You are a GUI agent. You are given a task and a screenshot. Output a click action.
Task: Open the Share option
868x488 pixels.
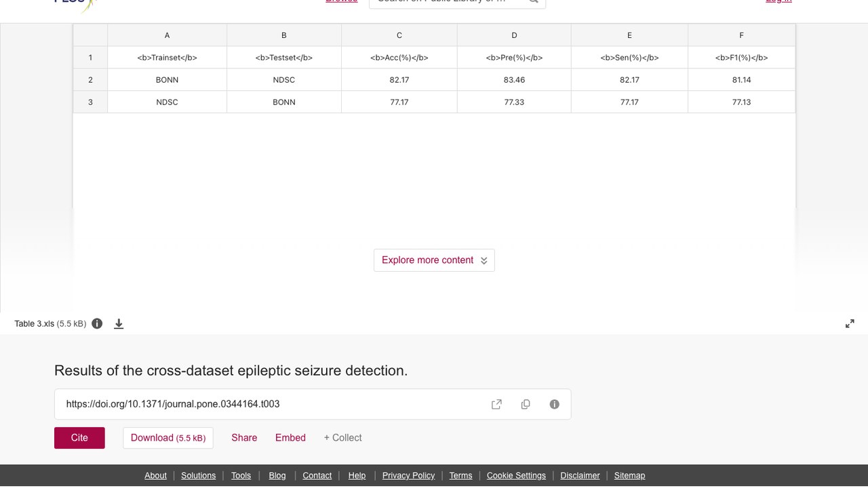(244, 438)
